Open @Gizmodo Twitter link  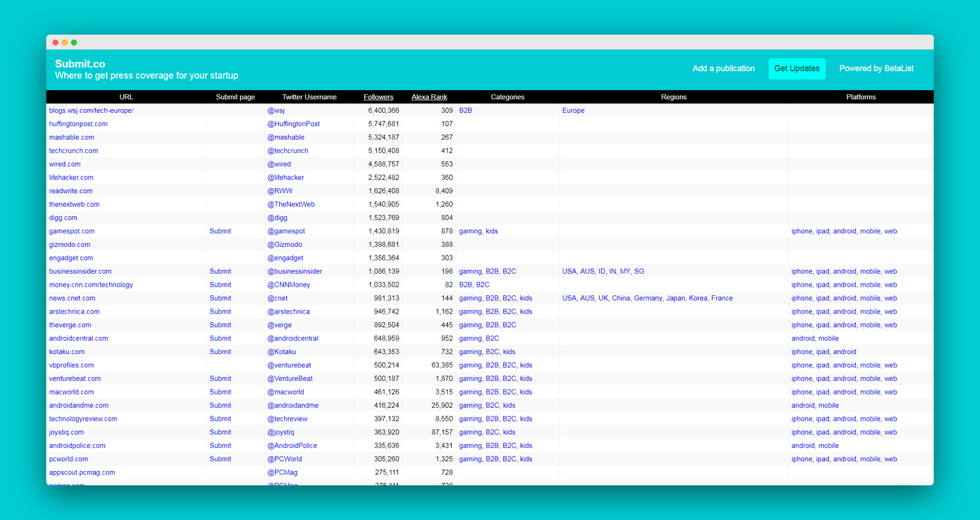pos(285,245)
